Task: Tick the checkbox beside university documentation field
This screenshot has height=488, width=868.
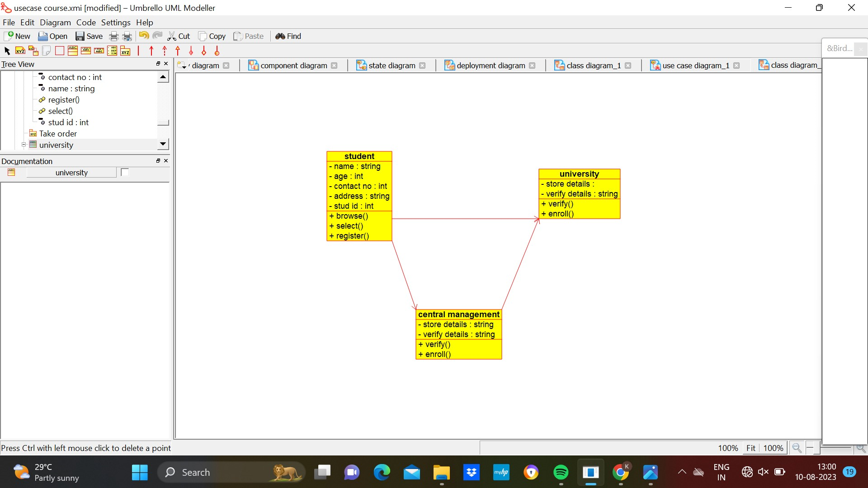Action: (125, 172)
